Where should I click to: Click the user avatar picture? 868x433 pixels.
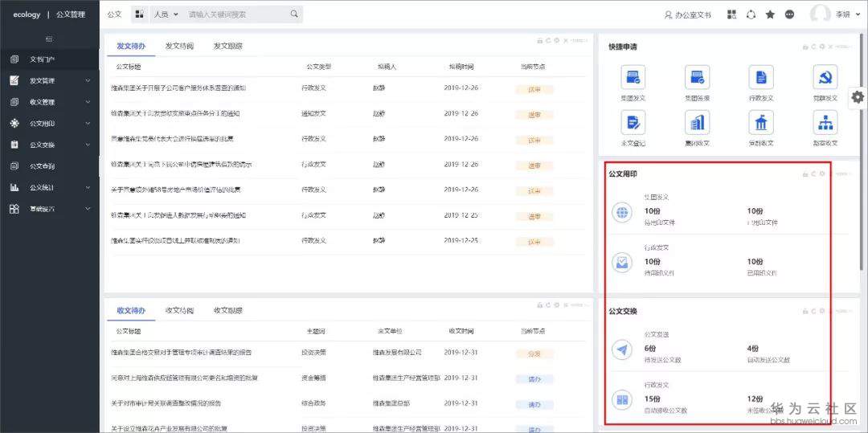821,15
